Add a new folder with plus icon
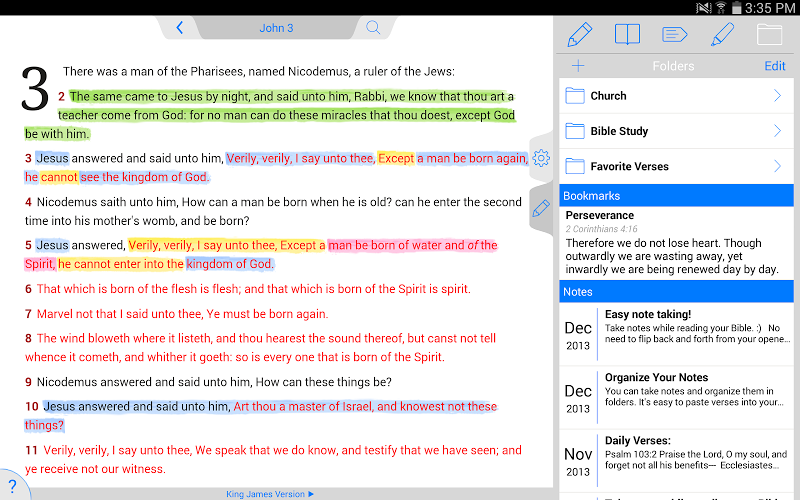The image size is (800, 500). point(578,66)
